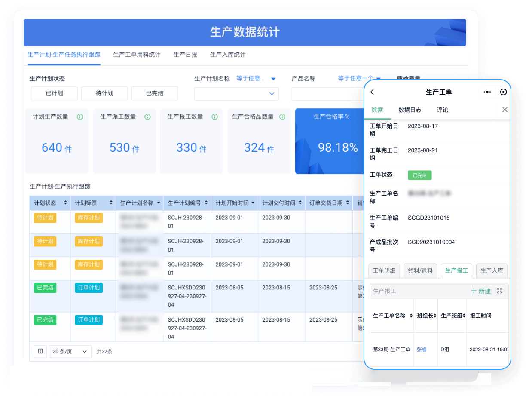This screenshot has height=399, width=532.
Task: Click the info icon on 生产派工数量 card
Action: (x=148, y=116)
